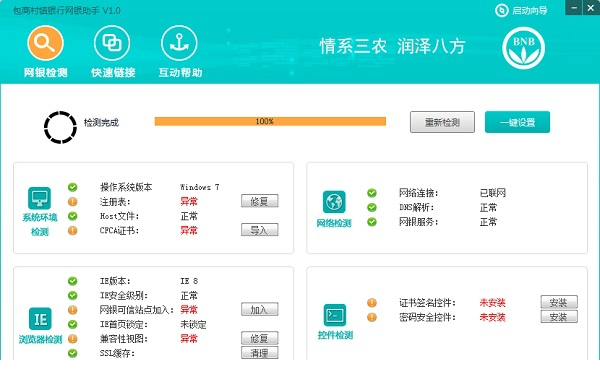600x374 pixels.
Task: Click the 一键设置 button
Action: click(x=517, y=122)
